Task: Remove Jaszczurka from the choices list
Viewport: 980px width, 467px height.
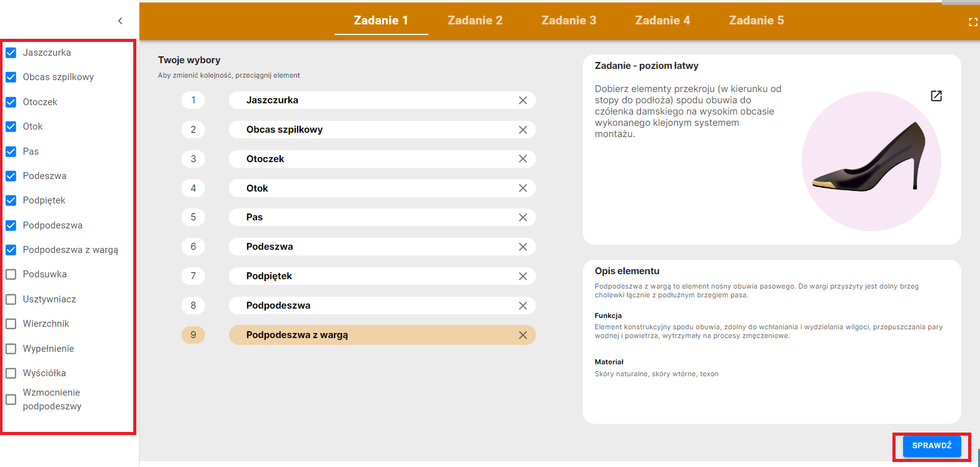Action: [x=523, y=100]
